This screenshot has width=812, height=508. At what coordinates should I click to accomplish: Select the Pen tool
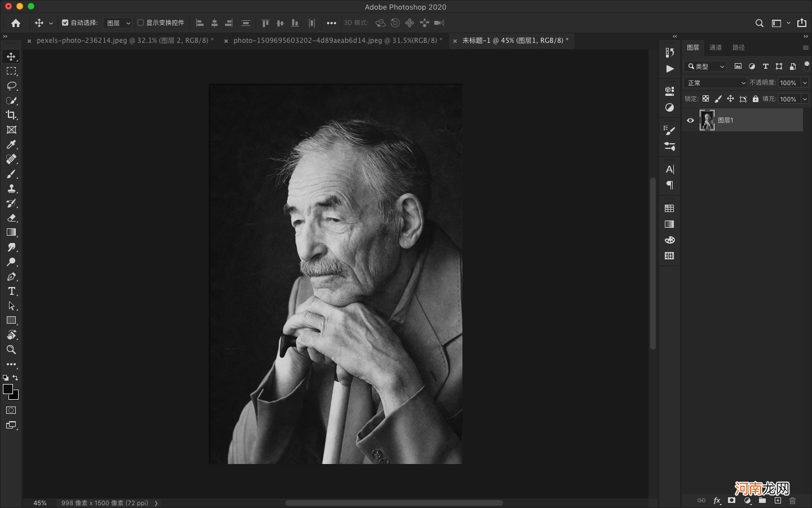[x=11, y=276]
